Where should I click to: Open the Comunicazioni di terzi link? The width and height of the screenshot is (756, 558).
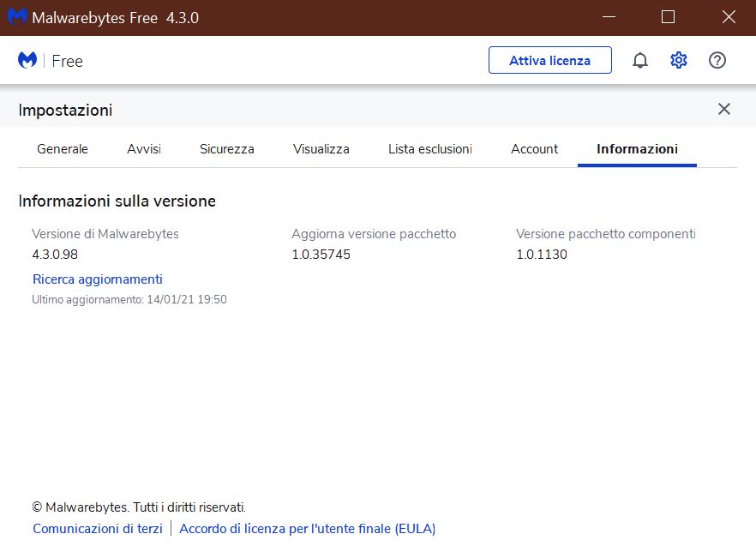coord(98,529)
